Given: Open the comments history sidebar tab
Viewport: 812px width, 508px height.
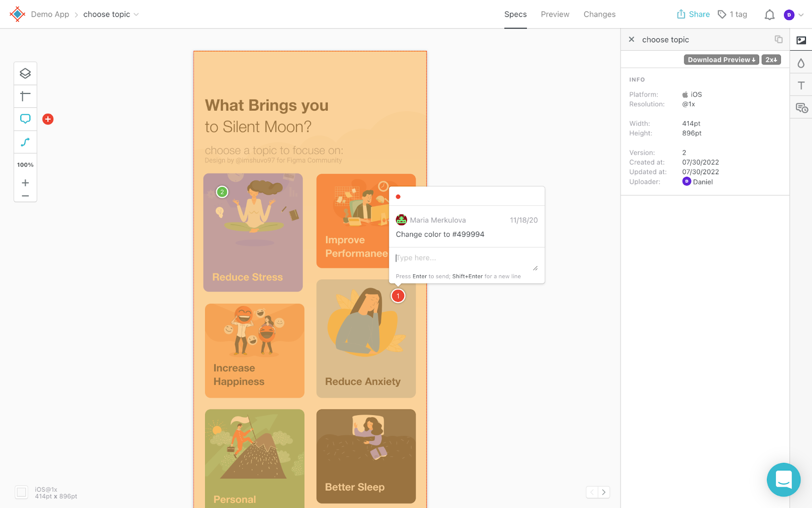Looking at the screenshot, I should point(801,108).
